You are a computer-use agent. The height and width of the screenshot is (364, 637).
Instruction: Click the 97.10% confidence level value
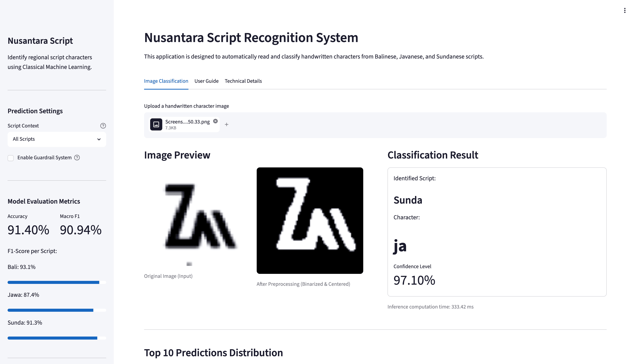click(414, 280)
